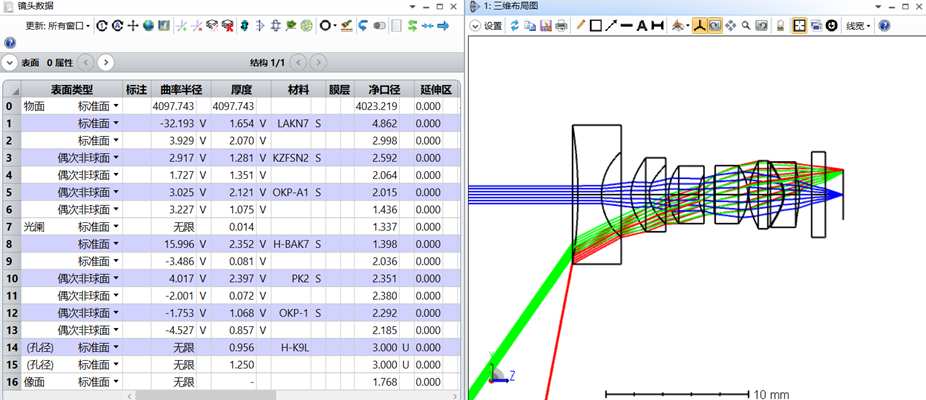Click the print icon in layout toolbar
Screen dimensions: 926x400
(561, 26)
